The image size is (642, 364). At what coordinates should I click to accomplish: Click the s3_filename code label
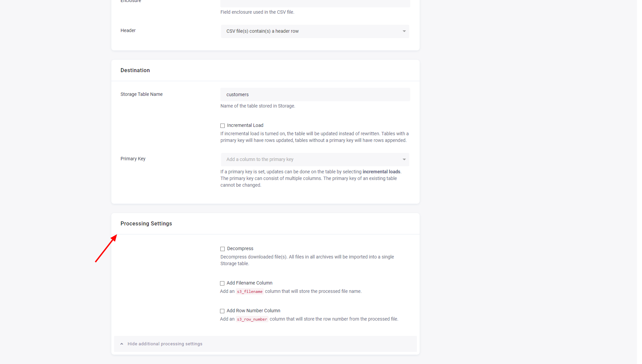click(x=249, y=292)
